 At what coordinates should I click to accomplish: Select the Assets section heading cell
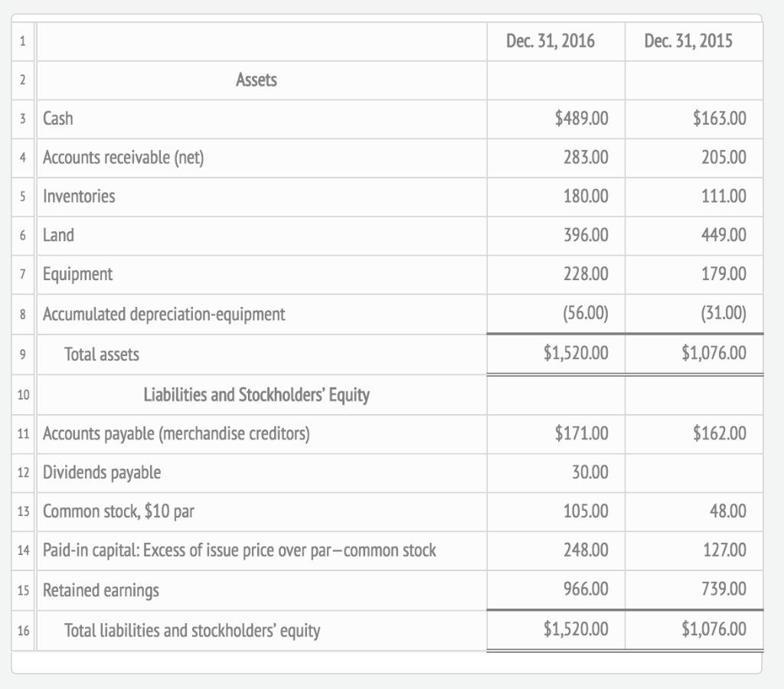256,80
